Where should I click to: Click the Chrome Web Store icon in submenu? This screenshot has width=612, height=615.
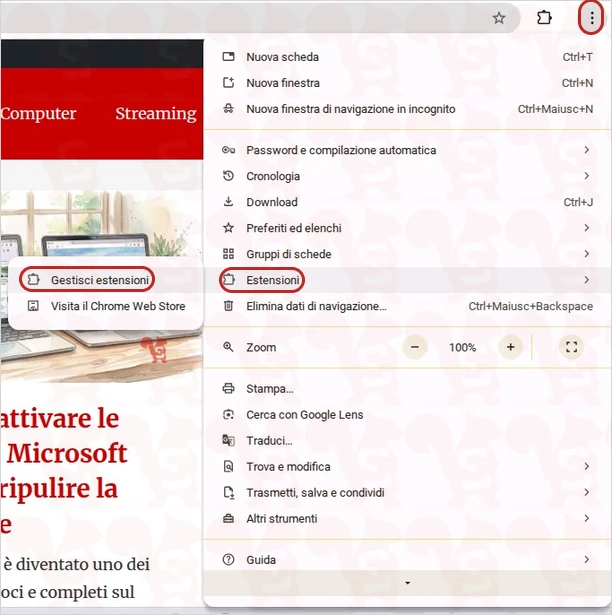(x=33, y=306)
